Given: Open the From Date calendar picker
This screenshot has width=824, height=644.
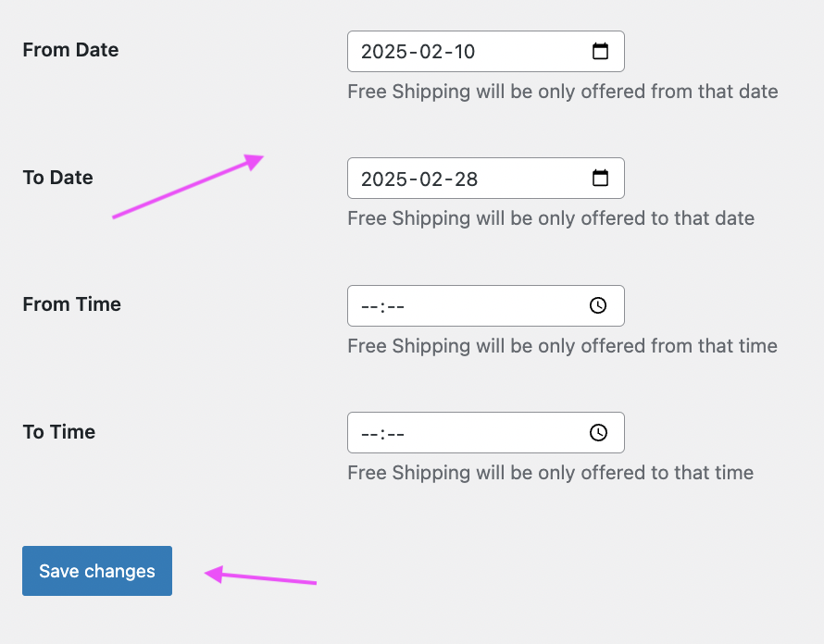Looking at the screenshot, I should 600,52.
